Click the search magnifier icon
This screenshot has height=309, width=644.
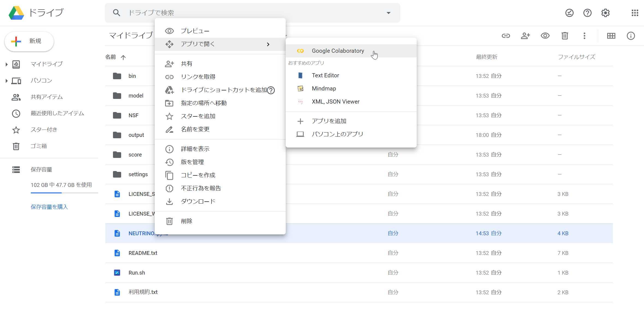117,13
